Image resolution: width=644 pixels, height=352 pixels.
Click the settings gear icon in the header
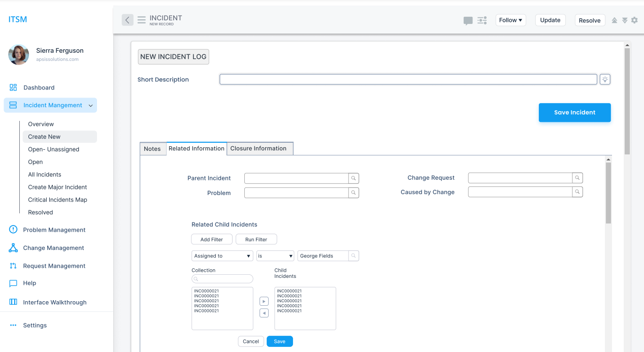pyautogui.click(x=634, y=20)
